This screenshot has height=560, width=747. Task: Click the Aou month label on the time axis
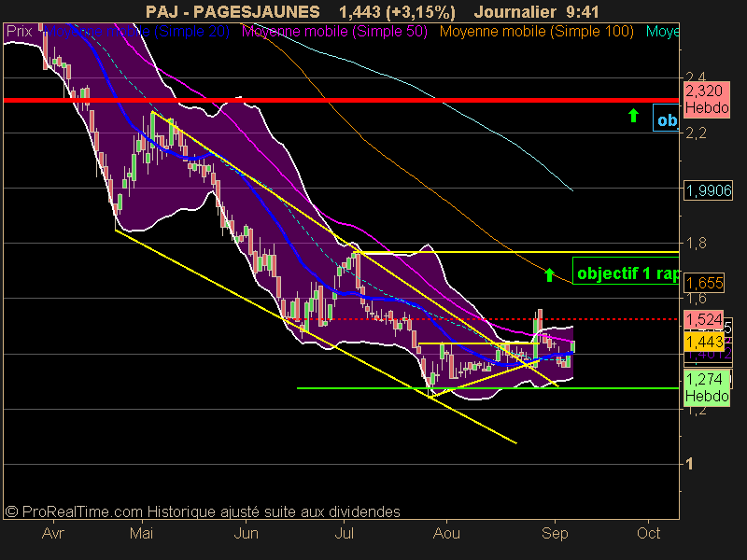click(x=446, y=533)
